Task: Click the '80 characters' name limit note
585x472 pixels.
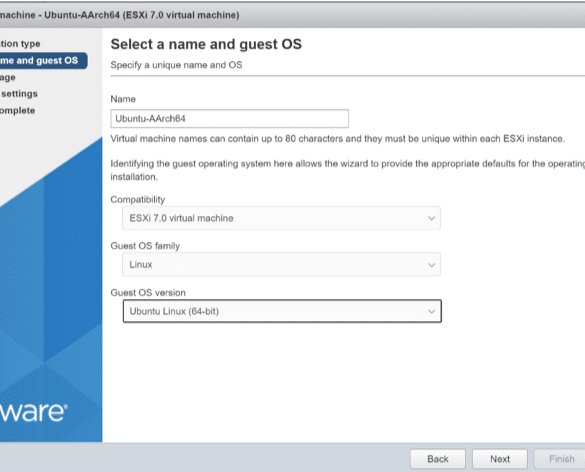Action: (x=338, y=139)
